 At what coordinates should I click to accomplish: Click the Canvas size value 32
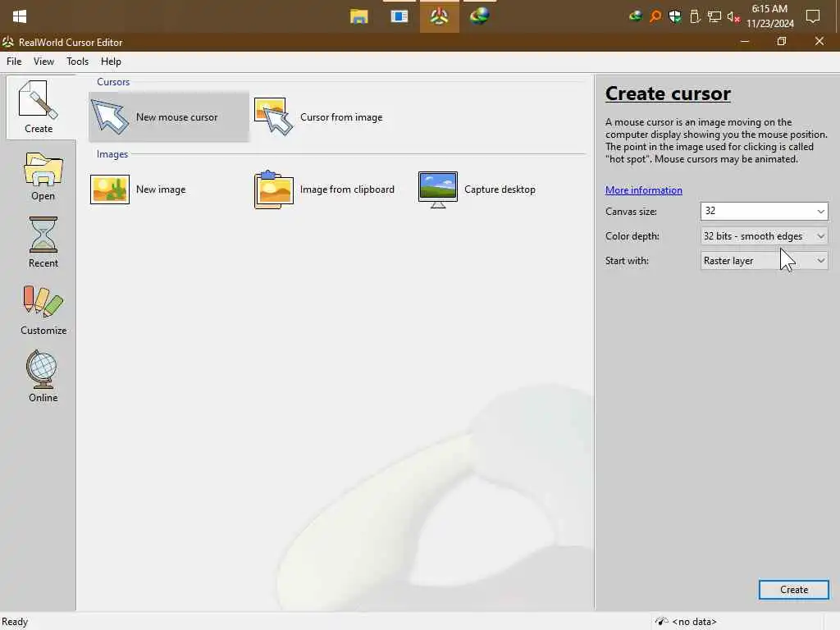[x=710, y=211]
